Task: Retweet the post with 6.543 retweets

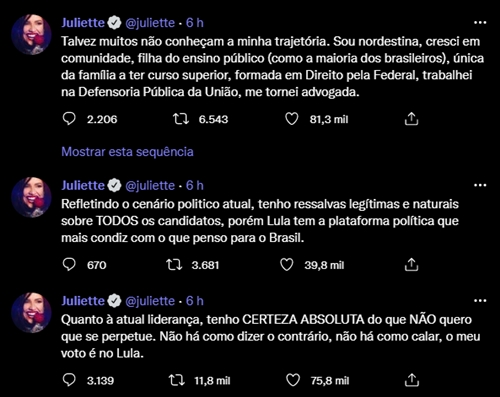Action: [x=181, y=119]
